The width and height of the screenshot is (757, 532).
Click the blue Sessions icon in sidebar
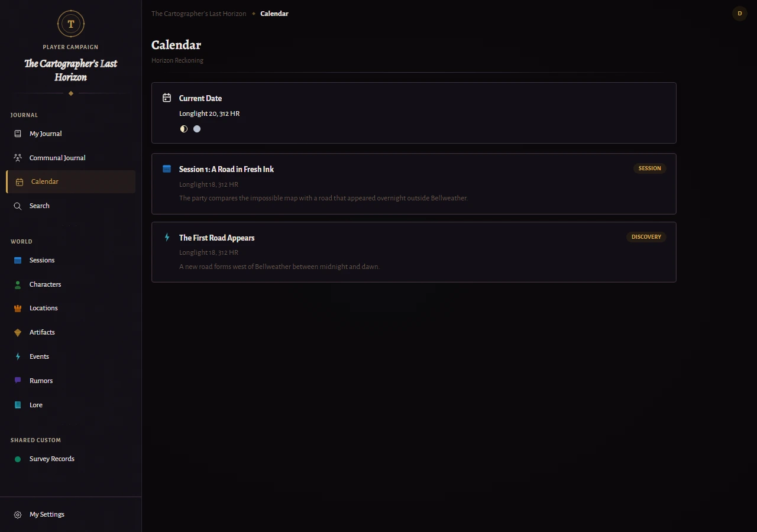tap(18, 260)
